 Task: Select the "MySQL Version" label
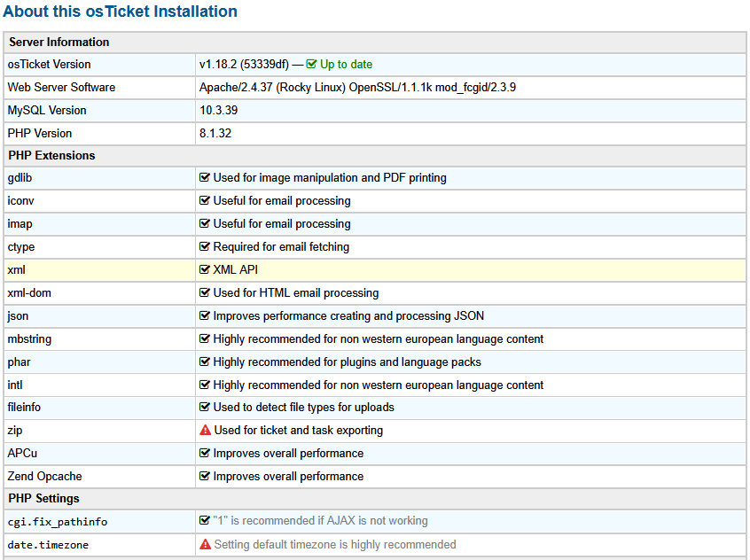coord(47,110)
